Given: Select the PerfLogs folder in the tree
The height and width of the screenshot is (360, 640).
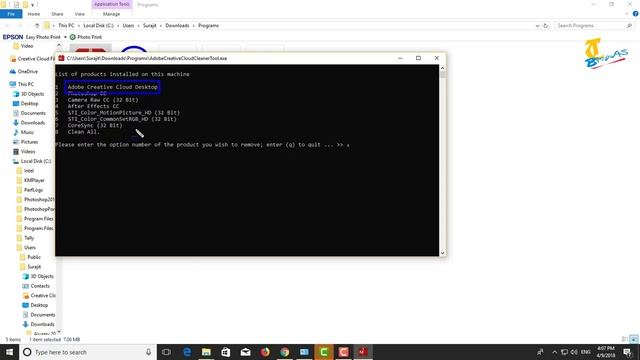Looking at the screenshot, I should pos(29,190).
